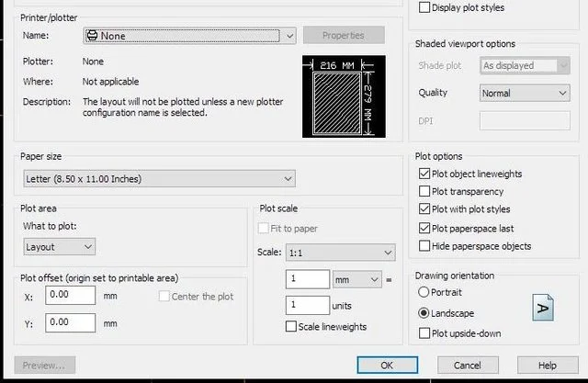The height and width of the screenshot is (383, 588).
Task: Open the printer Name dropdown
Action: pos(190,36)
